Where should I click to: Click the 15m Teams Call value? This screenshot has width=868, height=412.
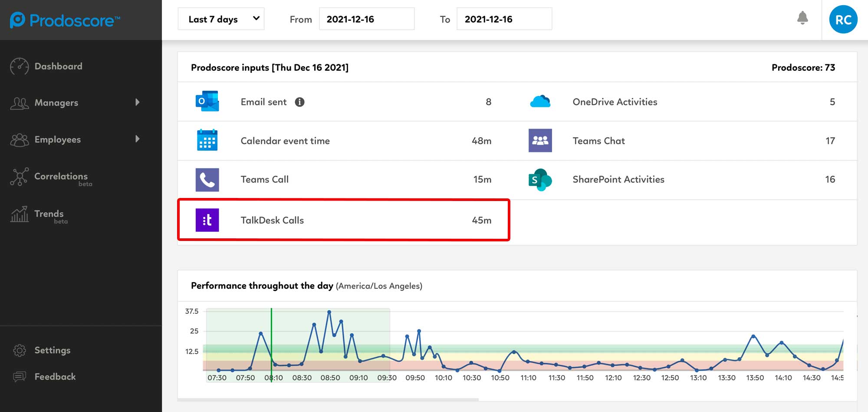click(483, 179)
